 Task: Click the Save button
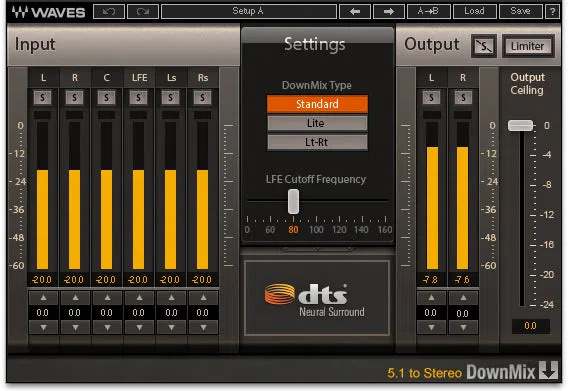pyautogui.click(x=521, y=12)
